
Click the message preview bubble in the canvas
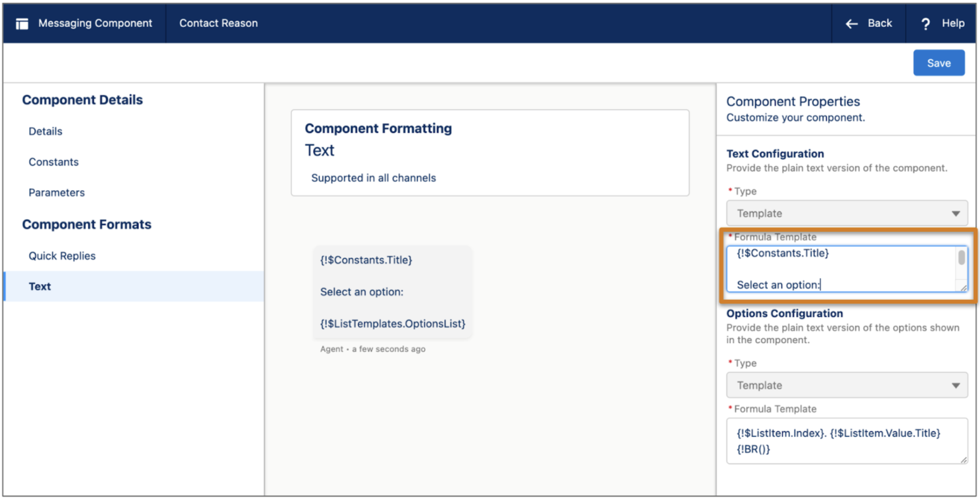click(392, 291)
